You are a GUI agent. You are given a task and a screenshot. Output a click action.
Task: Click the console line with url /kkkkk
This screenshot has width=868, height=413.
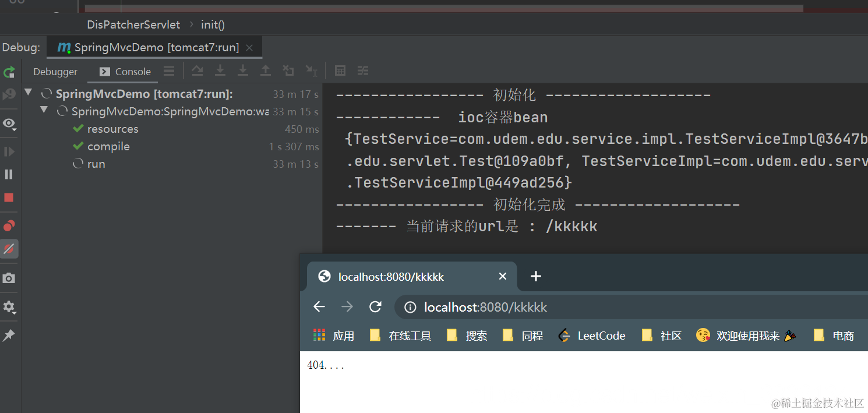coord(467,226)
